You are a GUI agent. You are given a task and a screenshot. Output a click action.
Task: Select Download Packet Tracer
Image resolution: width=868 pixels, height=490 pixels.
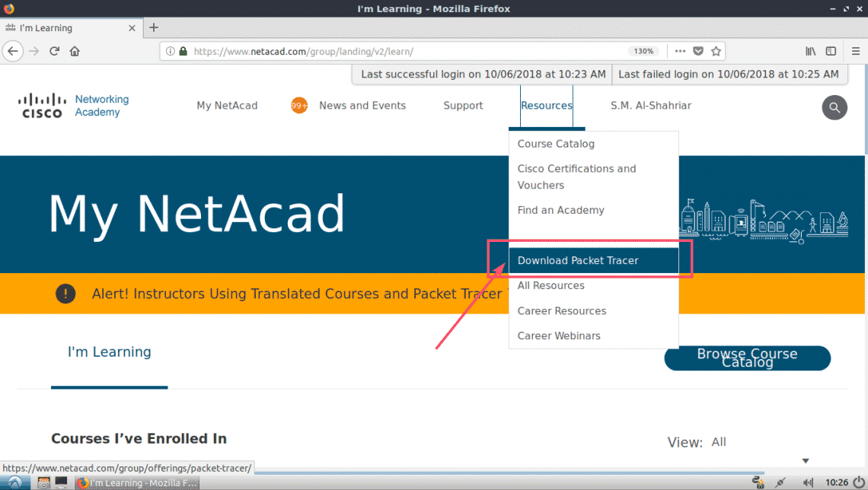[x=593, y=260]
